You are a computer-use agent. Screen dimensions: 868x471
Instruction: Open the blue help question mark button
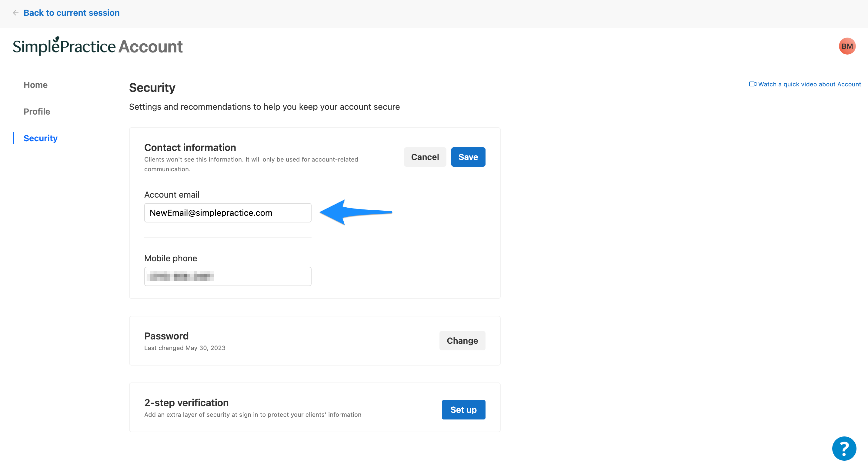(844, 448)
